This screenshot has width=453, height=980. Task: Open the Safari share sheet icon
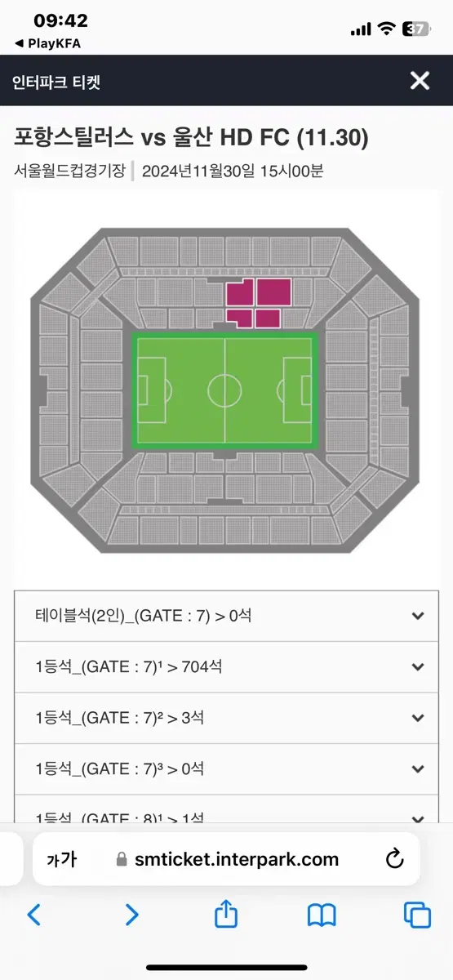click(225, 914)
